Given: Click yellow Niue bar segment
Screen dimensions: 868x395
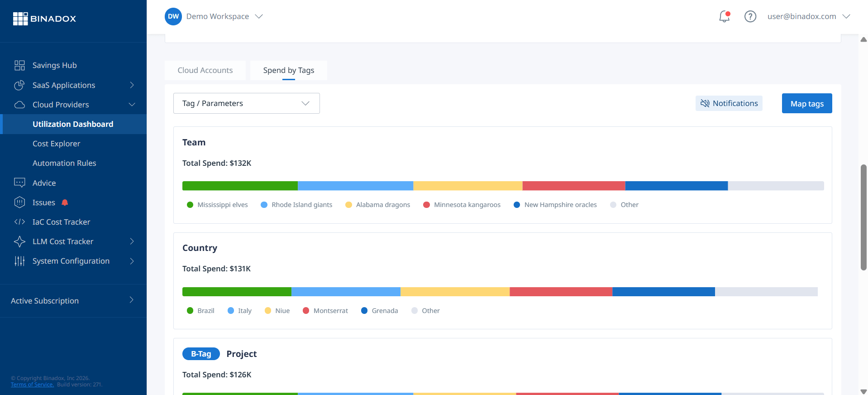Looking at the screenshot, I should pyautogui.click(x=455, y=292).
